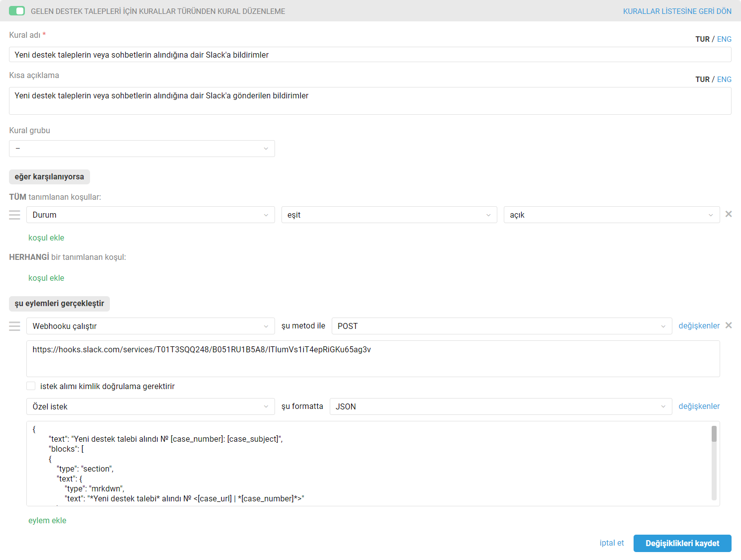Click the şu eylemleri gerçekleştir label
The width and height of the screenshot is (741, 560).
[59, 304]
